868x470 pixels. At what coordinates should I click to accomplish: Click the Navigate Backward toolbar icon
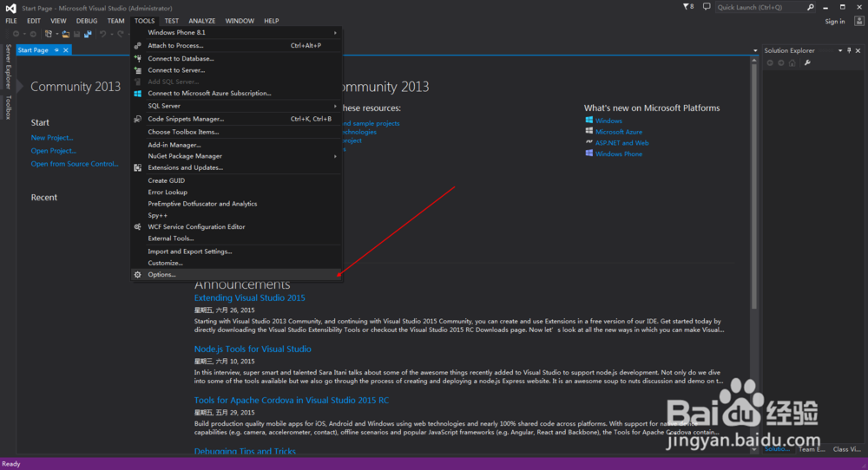[16, 35]
